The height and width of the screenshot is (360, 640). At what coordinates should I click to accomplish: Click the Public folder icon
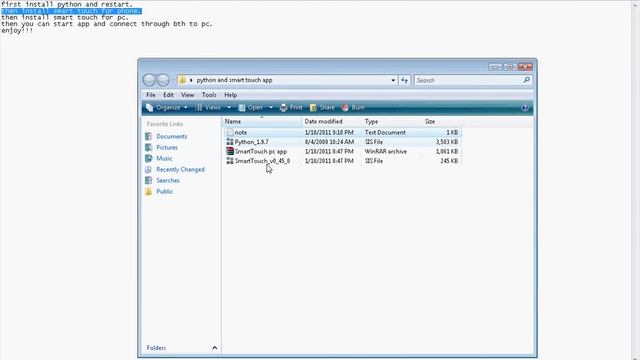[x=149, y=191]
